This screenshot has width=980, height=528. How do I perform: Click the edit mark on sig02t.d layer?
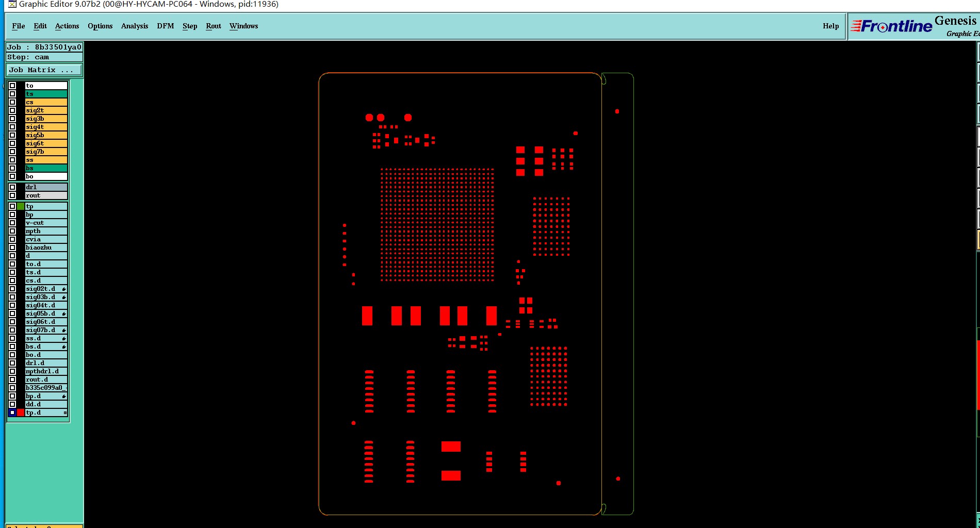point(64,289)
